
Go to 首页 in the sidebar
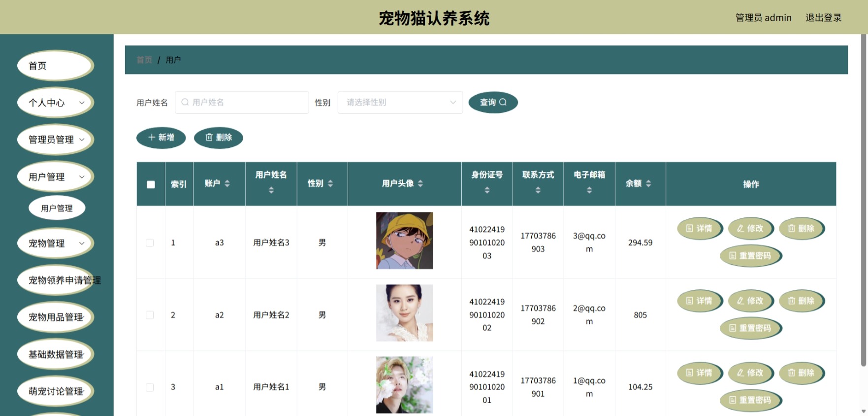[x=56, y=66]
